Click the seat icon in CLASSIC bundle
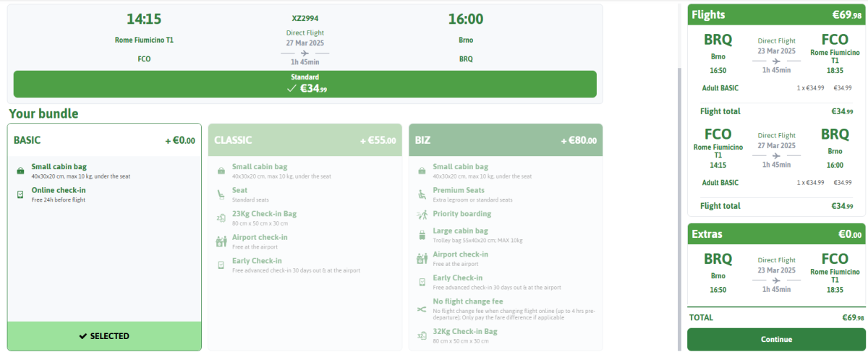Viewport: 868px width, 352px height. pyautogui.click(x=221, y=194)
